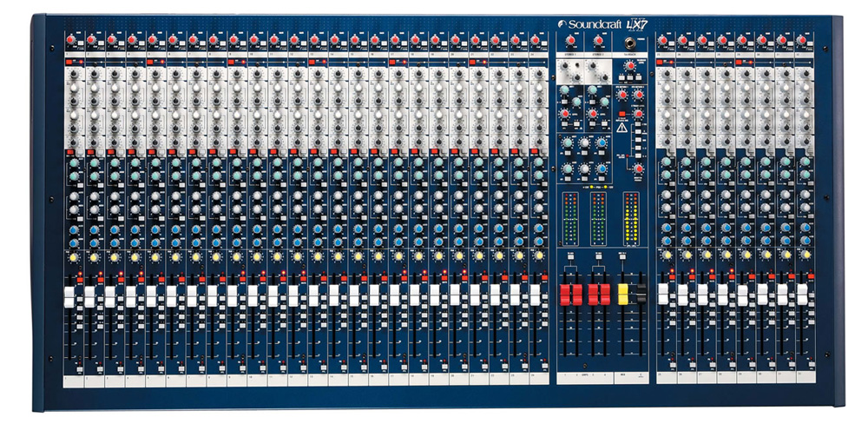The width and height of the screenshot is (868, 424).
Task: Turn the upper blue aux master knob
Action: [602, 143]
